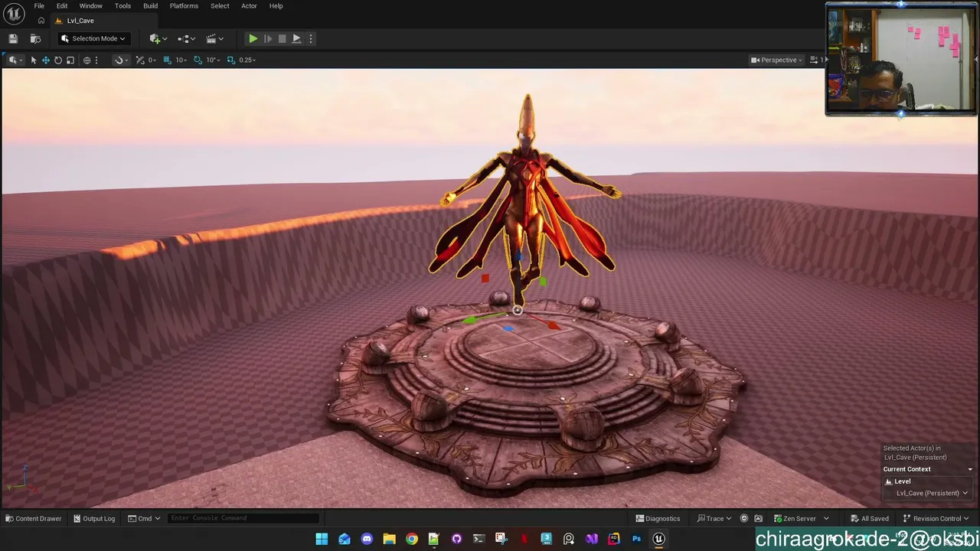980x551 pixels.
Task: Open the Diagnostics panel
Action: (x=658, y=518)
